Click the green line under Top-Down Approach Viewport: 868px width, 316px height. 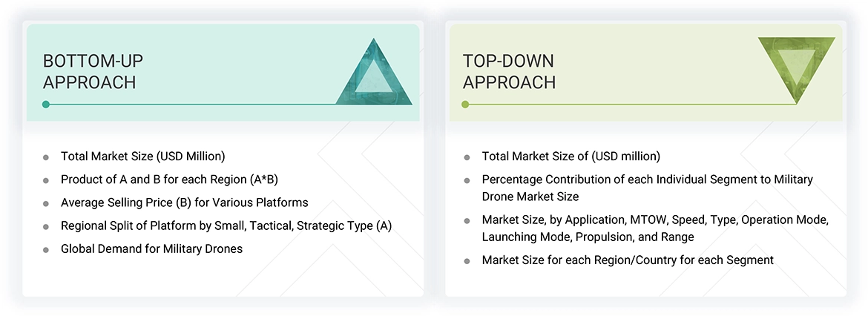point(631,105)
